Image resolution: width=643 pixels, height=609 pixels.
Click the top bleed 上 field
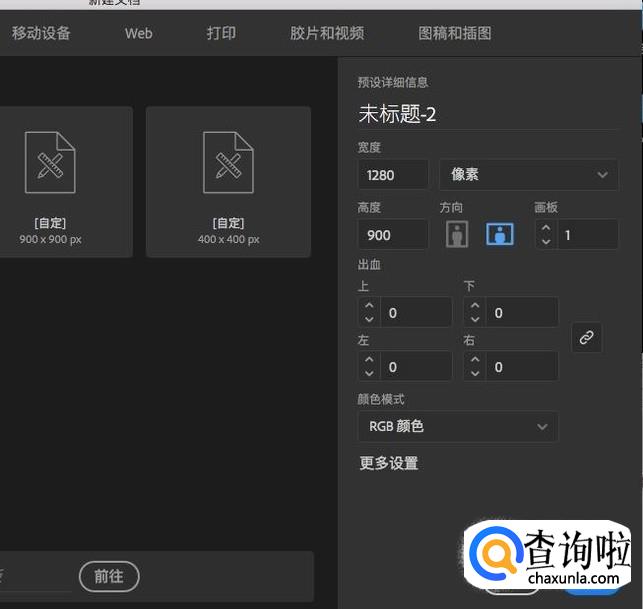tap(416, 312)
